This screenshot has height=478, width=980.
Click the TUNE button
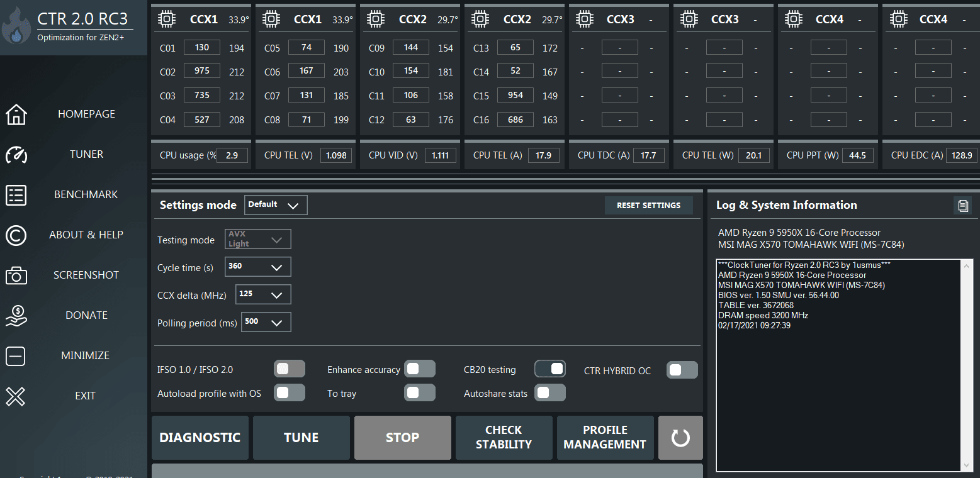coord(301,438)
